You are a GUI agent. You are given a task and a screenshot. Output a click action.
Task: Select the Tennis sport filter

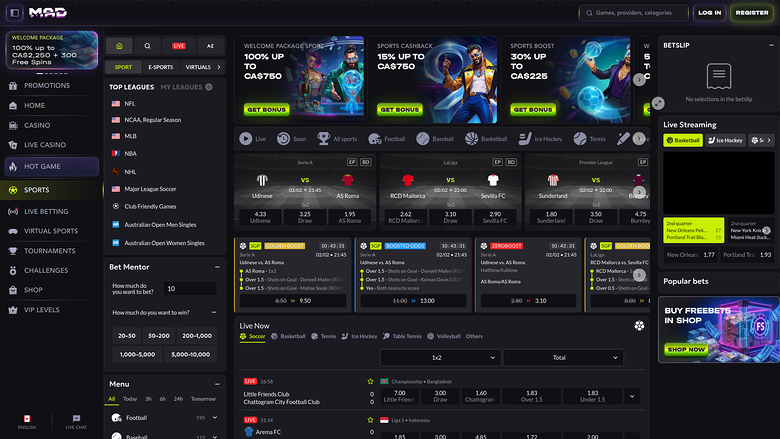pyautogui.click(x=589, y=139)
